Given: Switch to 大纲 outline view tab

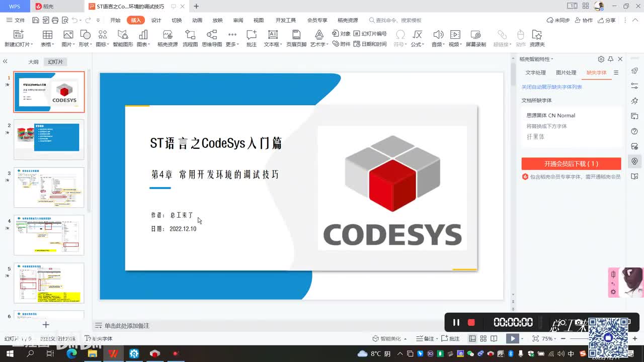Looking at the screenshot, I should [33, 62].
